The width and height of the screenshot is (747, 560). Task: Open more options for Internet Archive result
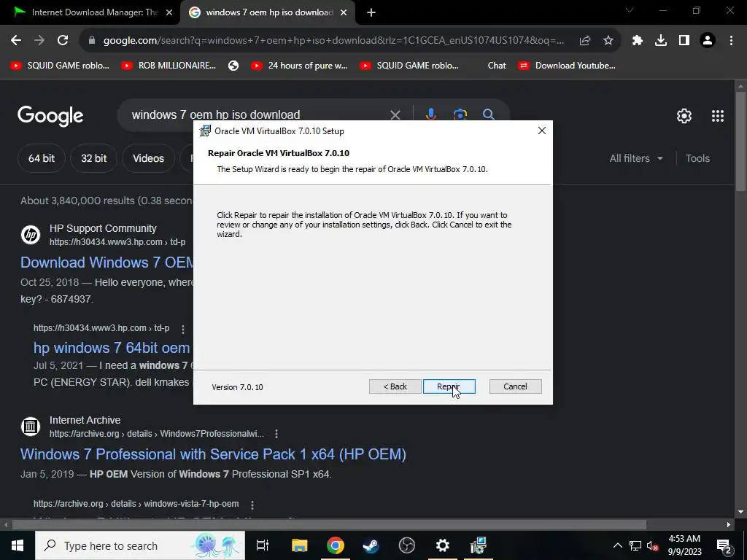click(276, 434)
